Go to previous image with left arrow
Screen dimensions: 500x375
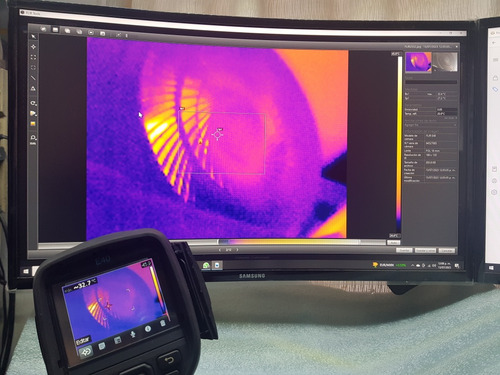(x=220, y=250)
